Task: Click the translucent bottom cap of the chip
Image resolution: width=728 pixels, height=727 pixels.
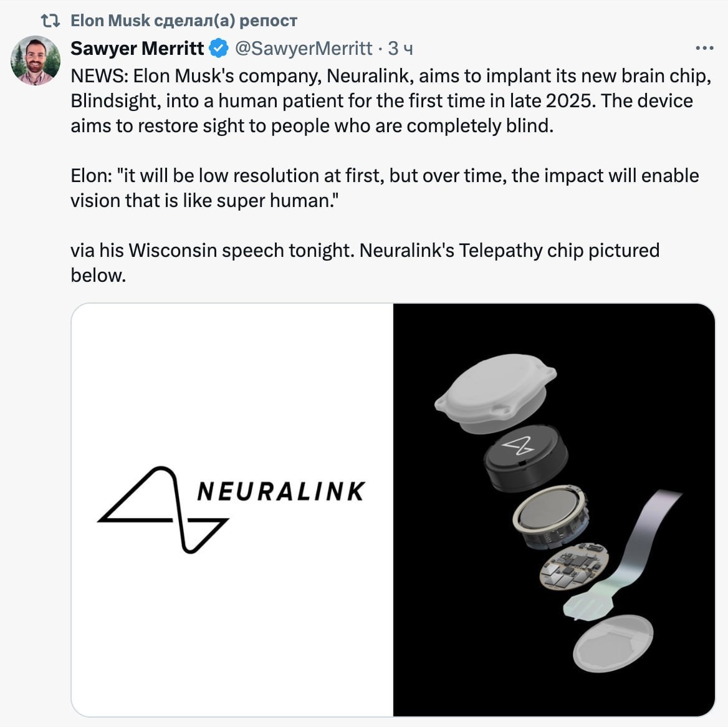Action: [613, 643]
